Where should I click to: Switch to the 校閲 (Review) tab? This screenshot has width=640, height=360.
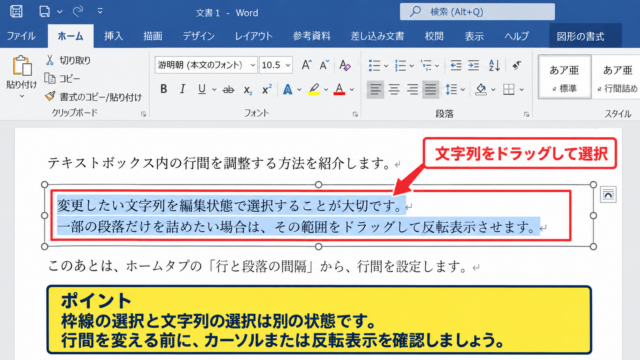434,36
